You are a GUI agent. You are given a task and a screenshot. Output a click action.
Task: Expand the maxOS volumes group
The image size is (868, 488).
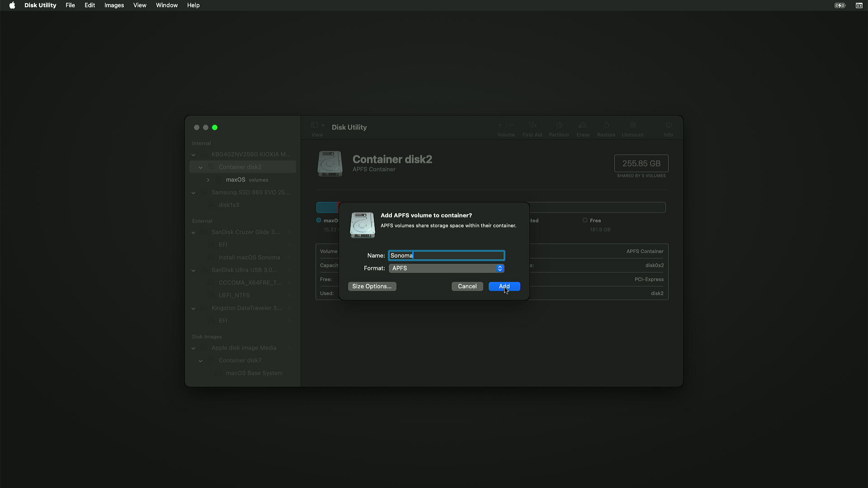(208, 180)
